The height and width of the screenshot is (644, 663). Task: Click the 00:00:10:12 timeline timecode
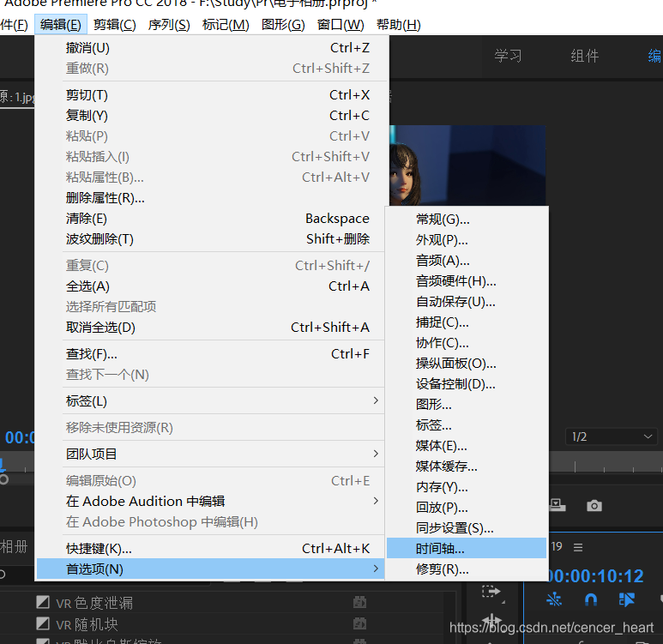595,576
